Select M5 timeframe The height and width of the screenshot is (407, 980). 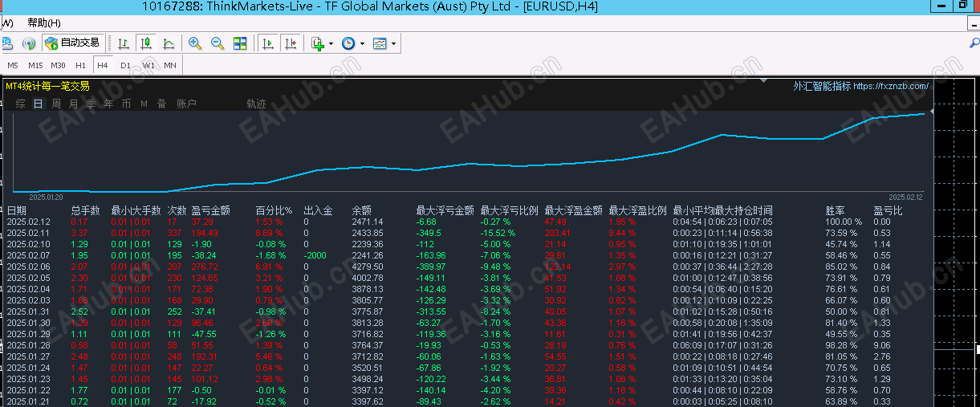click(13, 65)
